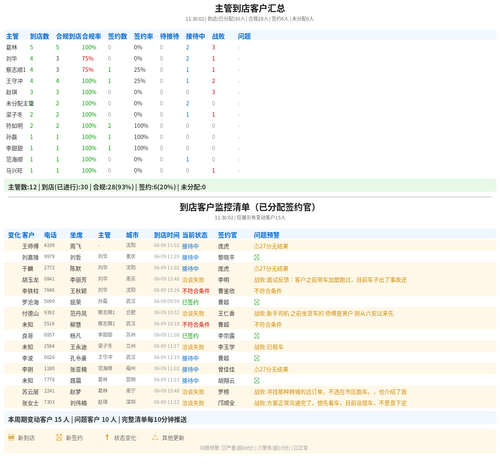500x470 pixels.
Task: Click green check icon in 良哥 row
Action: [257, 336]
